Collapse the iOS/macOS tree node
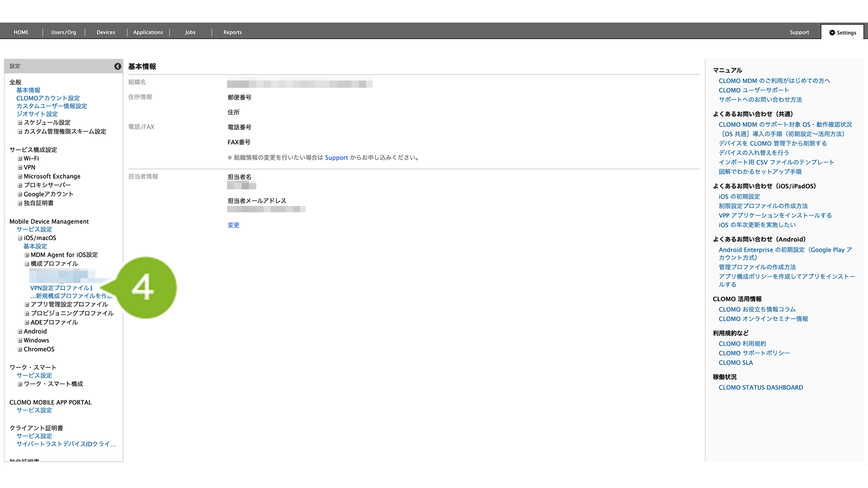Image resolution: width=868 pixels, height=488 pixels. click(20, 238)
